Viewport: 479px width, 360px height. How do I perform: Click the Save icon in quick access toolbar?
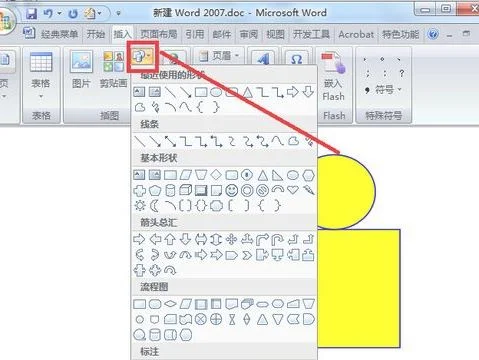pos(31,14)
